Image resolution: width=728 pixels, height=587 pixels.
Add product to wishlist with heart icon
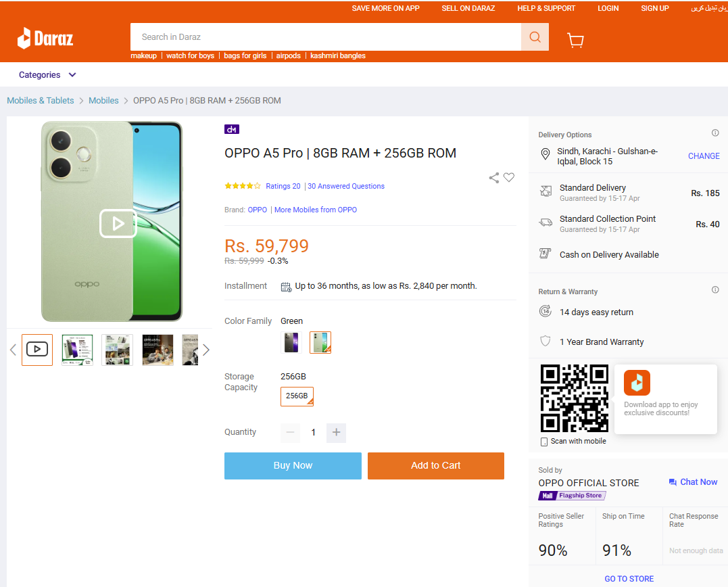pyautogui.click(x=509, y=177)
